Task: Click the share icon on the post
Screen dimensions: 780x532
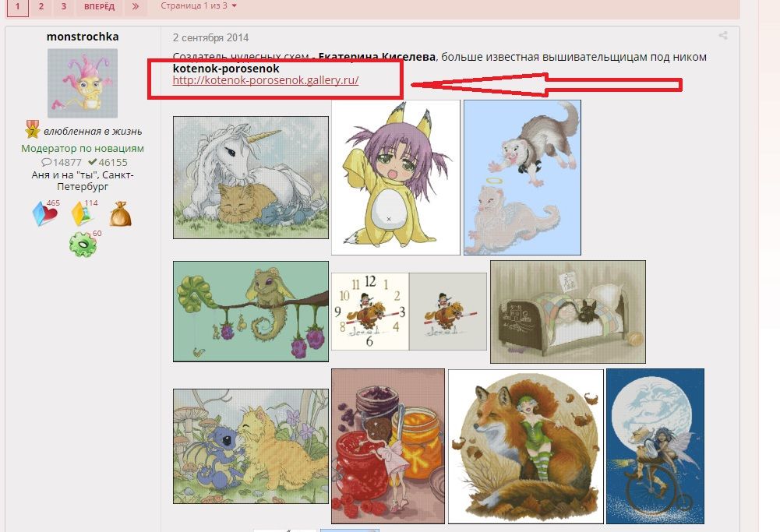Action: [x=723, y=36]
